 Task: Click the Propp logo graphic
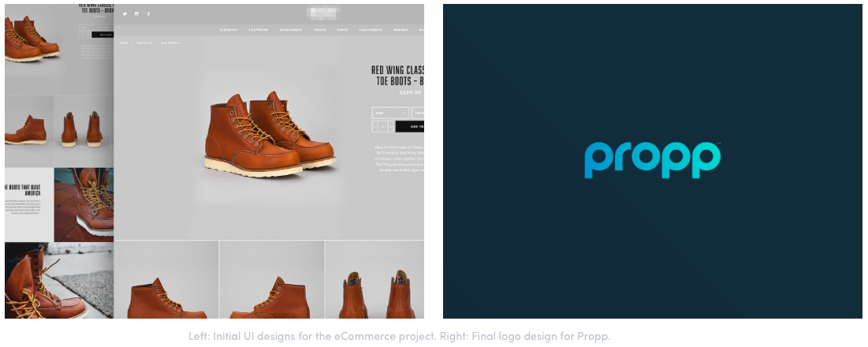coord(653,160)
